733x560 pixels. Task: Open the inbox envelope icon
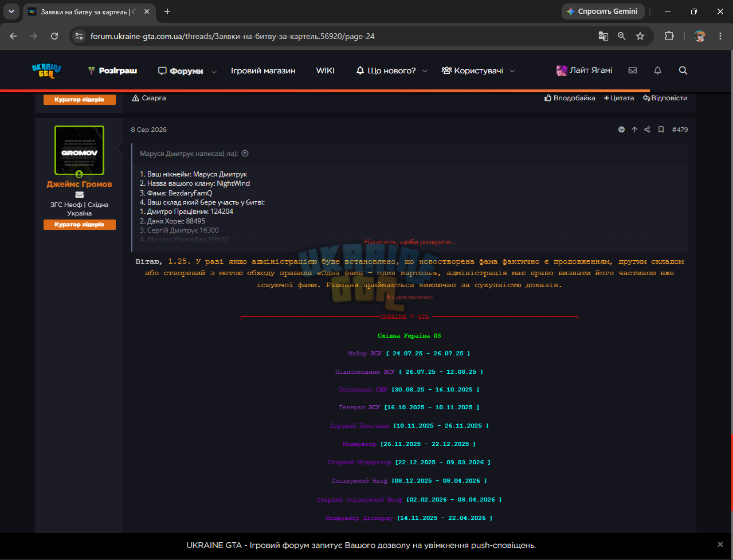pyautogui.click(x=633, y=71)
